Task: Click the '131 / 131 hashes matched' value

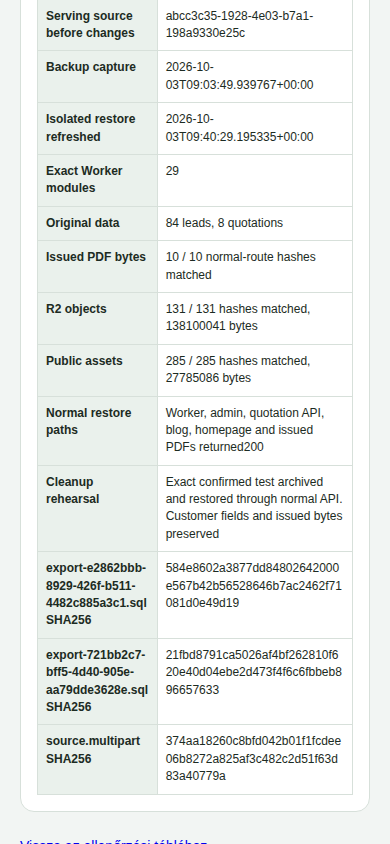Action: tap(238, 318)
